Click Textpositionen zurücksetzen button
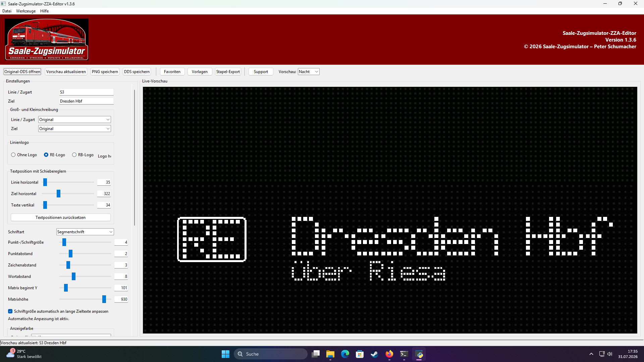644x362 pixels. 61,218
